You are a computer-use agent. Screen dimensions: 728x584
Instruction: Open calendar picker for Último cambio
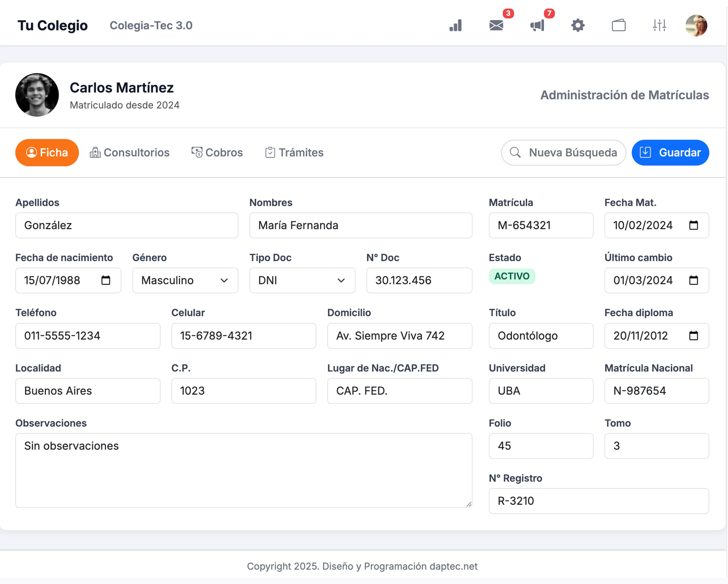click(693, 280)
